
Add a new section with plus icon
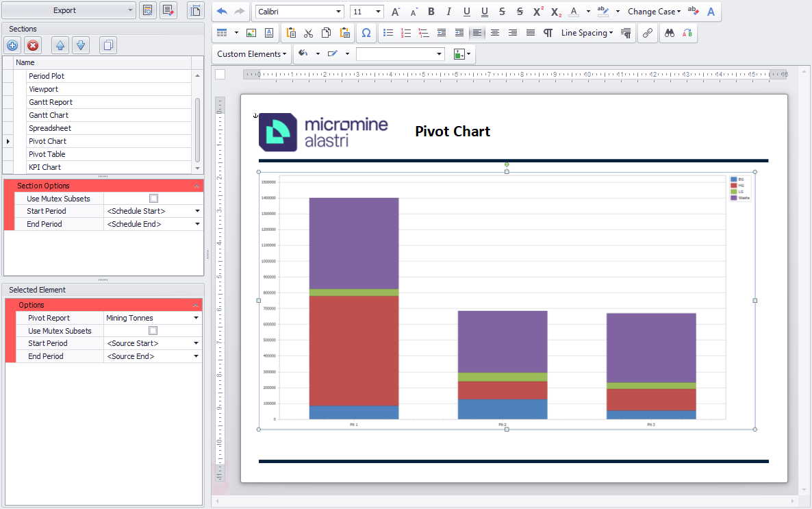12,46
